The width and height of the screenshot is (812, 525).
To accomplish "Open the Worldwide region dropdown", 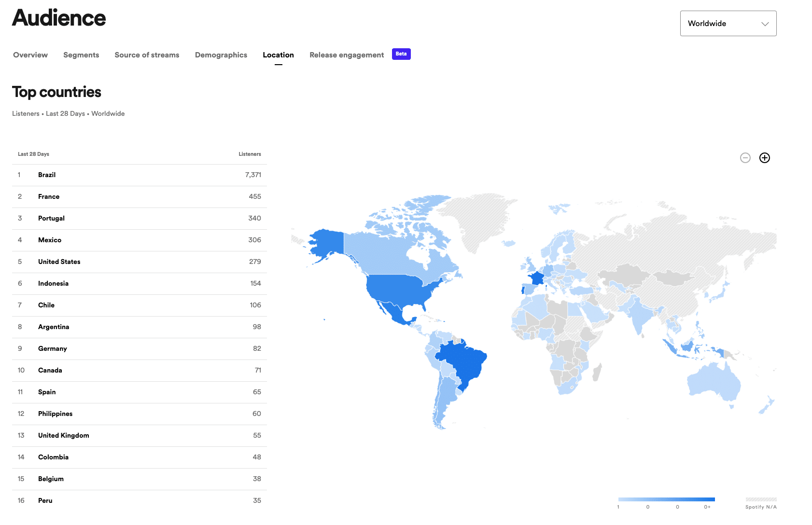I will pos(728,23).
